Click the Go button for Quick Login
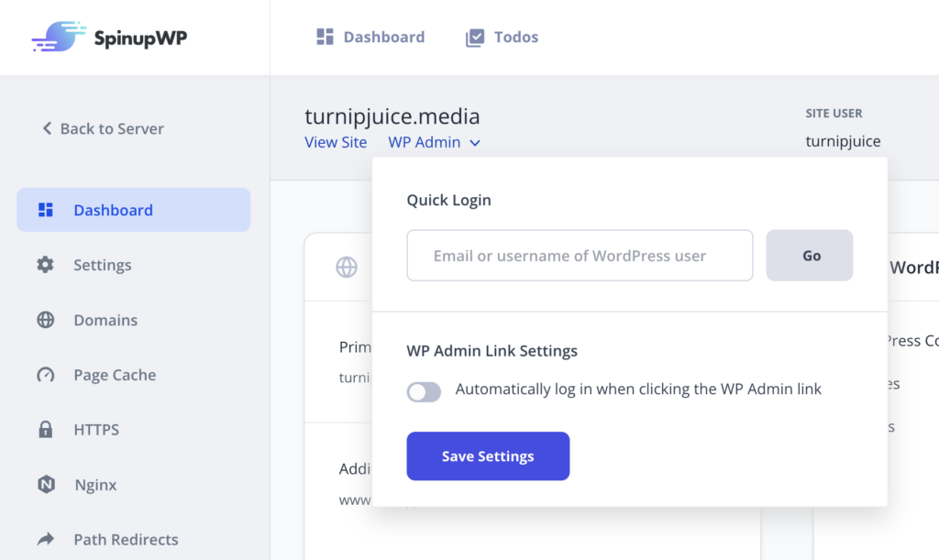The height and width of the screenshot is (560, 939). coord(810,255)
